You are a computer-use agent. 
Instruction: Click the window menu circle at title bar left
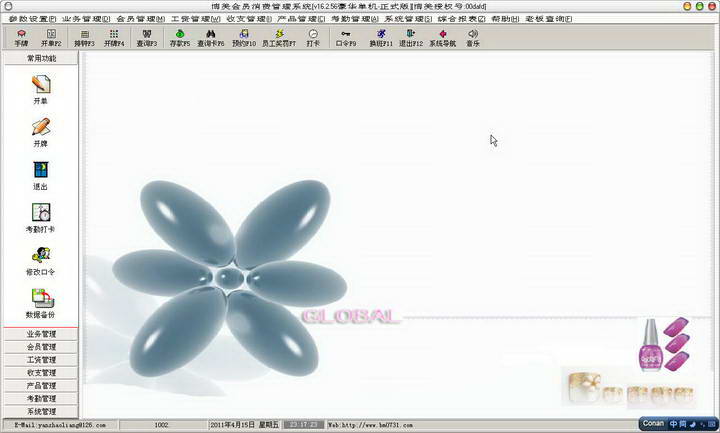pos(8,6)
